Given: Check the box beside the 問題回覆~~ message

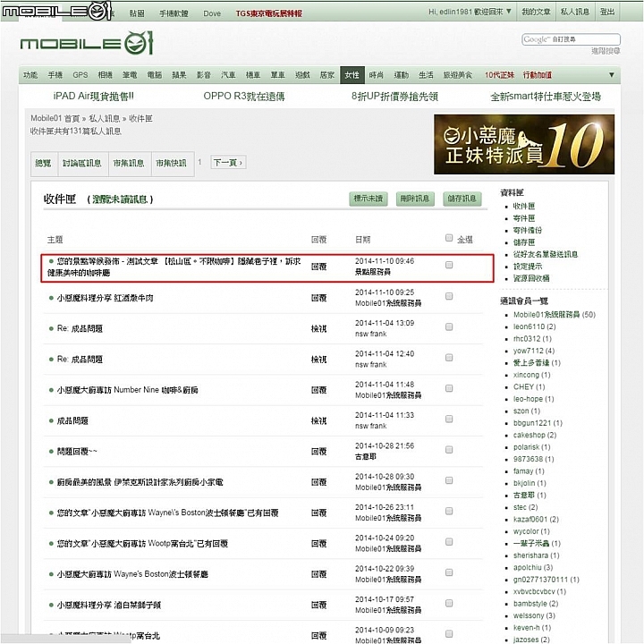Looking at the screenshot, I should (x=449, y=450).
